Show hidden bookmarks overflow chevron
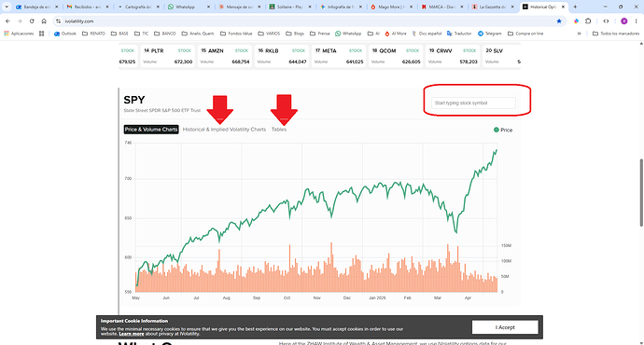The height and width of the screenshot is (345, 644). 579,34
